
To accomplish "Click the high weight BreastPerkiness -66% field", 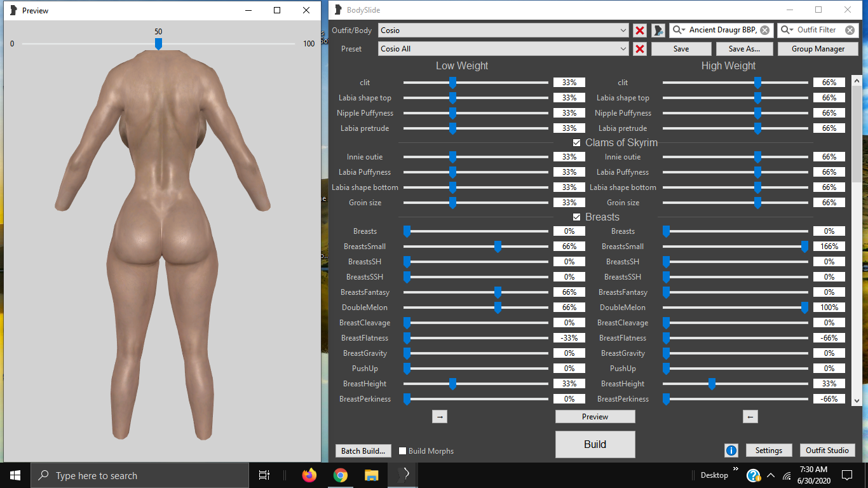I will (829, 399).
